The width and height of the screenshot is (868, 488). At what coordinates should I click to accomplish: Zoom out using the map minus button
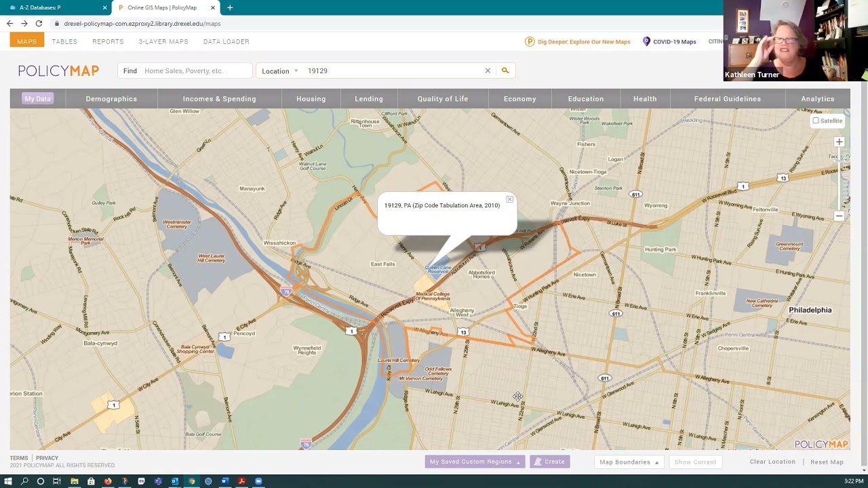tap(839, 216)
